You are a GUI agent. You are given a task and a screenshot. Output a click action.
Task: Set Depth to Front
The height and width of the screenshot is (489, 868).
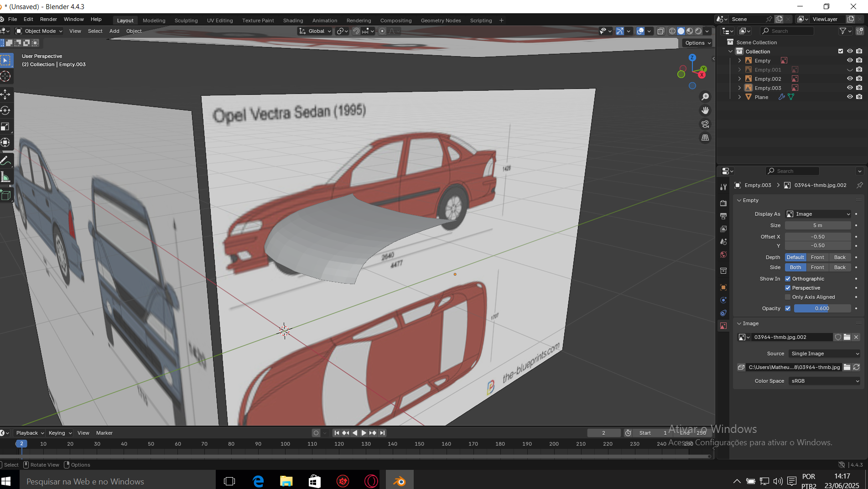pos(817,257)
